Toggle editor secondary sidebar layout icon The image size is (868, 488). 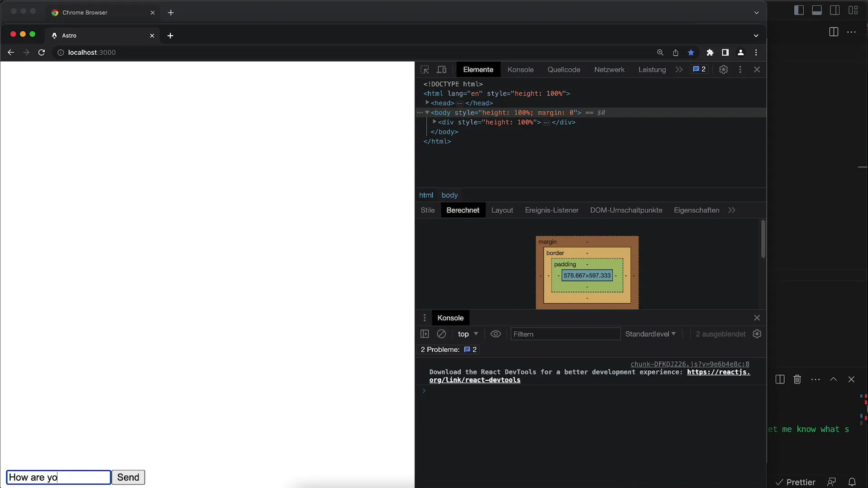point(835,10)
